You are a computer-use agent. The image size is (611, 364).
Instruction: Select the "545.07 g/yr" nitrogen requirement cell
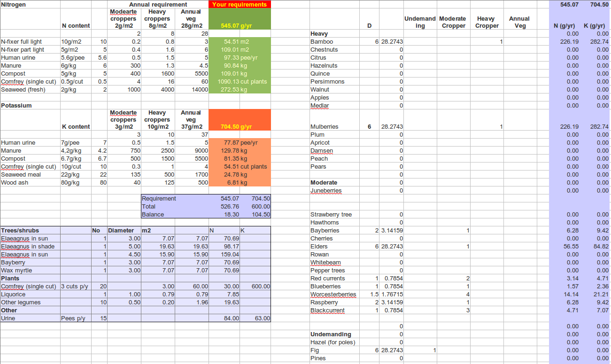click(x=240, y=26)
